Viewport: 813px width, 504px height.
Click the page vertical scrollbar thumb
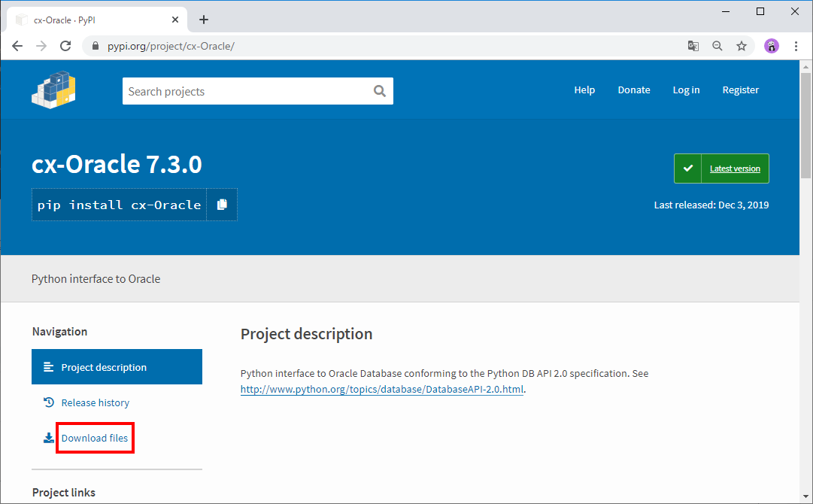805,124
